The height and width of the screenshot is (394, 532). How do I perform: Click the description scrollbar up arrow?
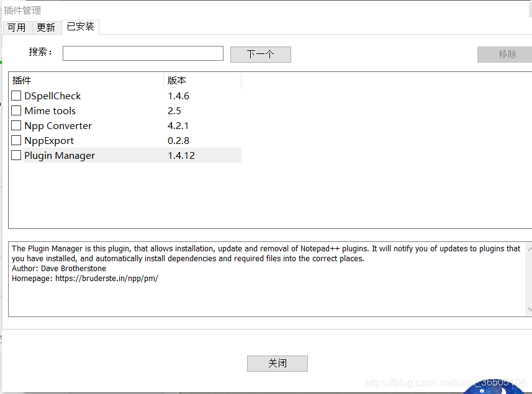(x=530, y=249)
